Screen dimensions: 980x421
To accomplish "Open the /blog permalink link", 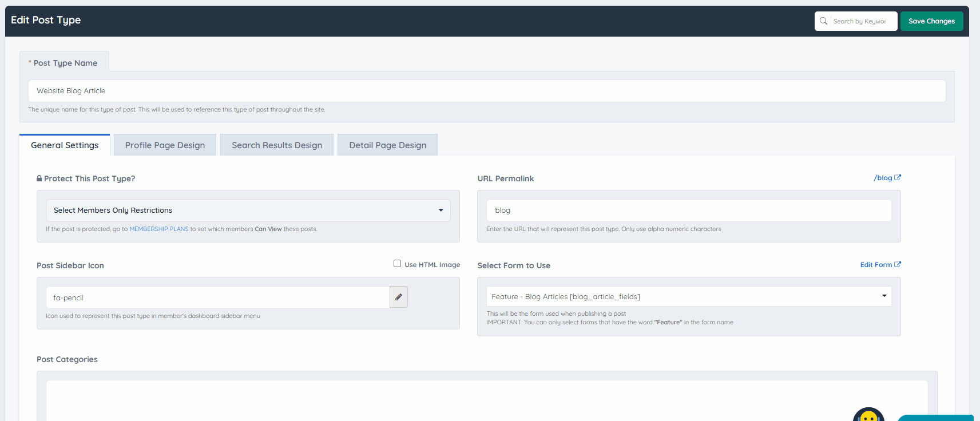I will (x=887, y=178).
